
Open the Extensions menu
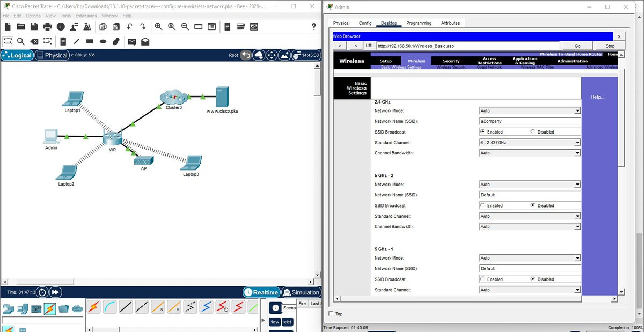pyautogui.click(x=86, y=16)
